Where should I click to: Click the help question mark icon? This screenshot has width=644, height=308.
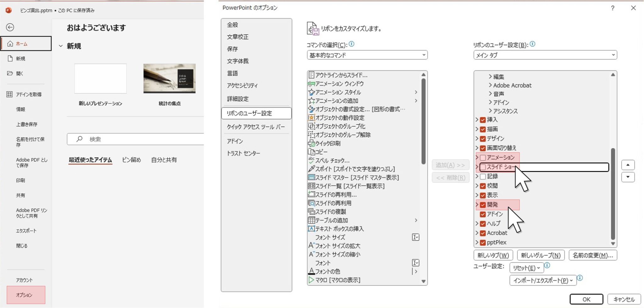coord(613,8)
